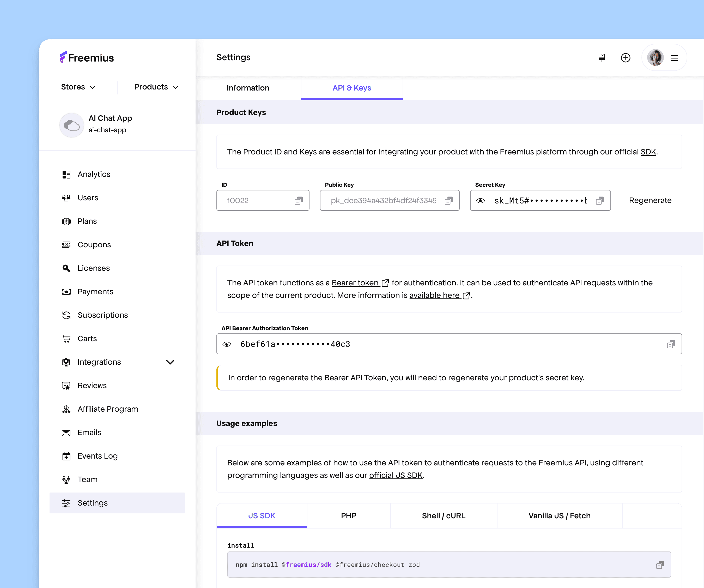Copy the product ID 10022

[x=298, y=201]
